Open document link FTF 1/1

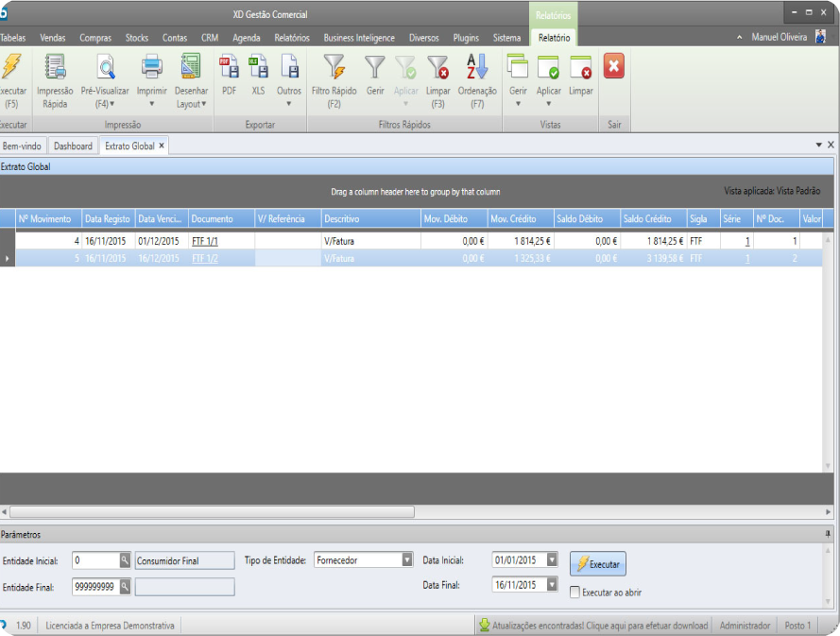click(205, 241)
